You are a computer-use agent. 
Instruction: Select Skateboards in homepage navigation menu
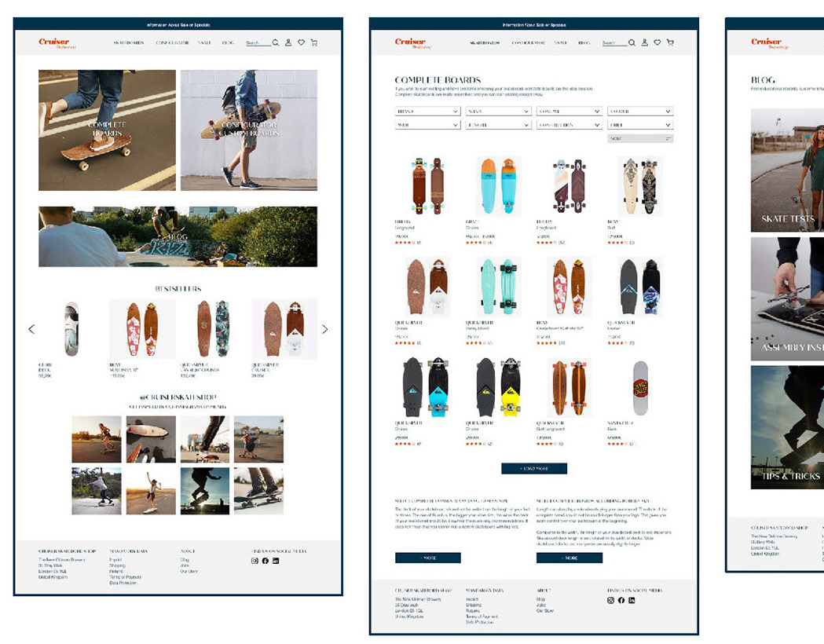129,42
